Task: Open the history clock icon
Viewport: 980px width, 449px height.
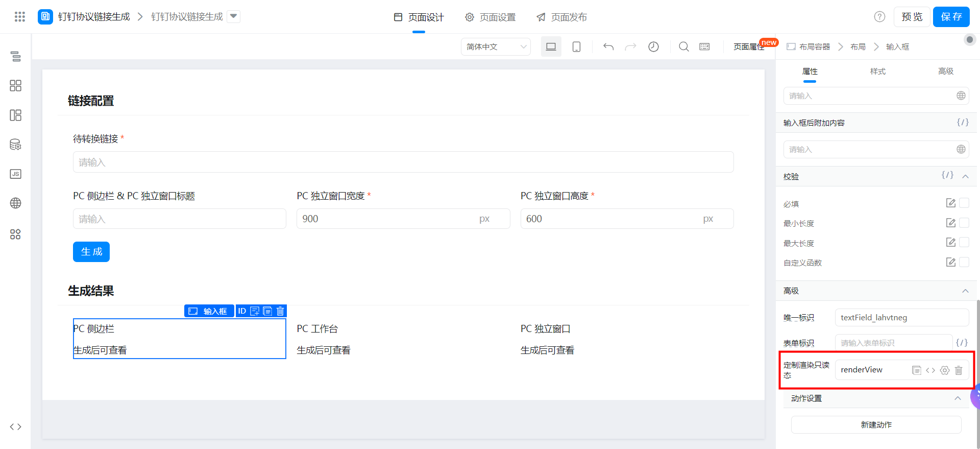Action: tap(653, 47)
